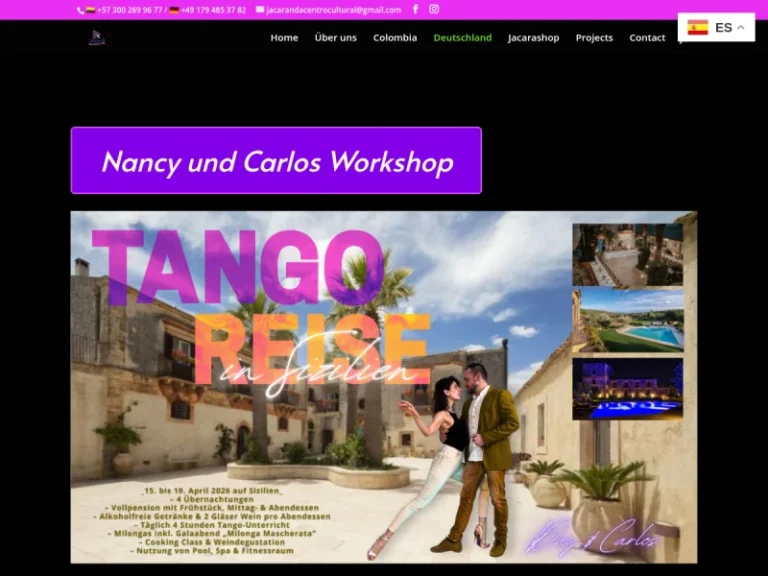Open the Instagram profile icon
This screenshot has width=768, height=576.
click(434, 9)
